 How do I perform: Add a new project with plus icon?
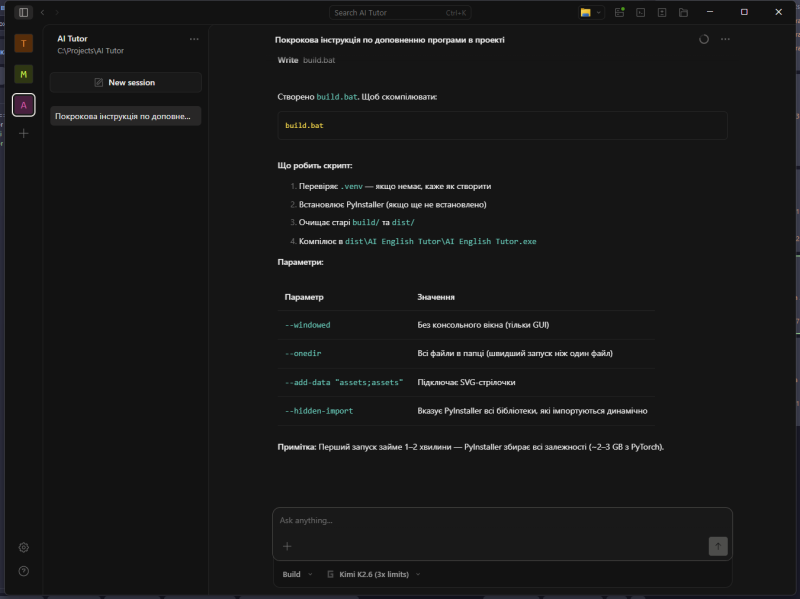coord(23,134)
